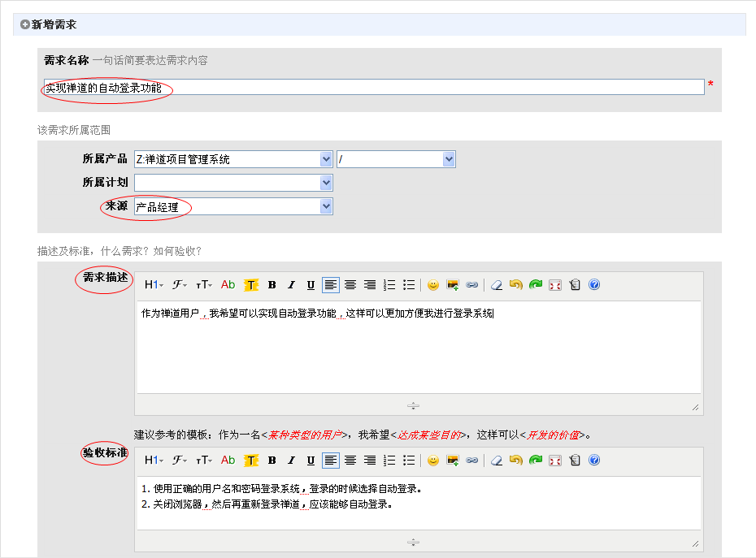This screenshot has width=756, height=558.
Task: Toggle bold in 需求描述 editor
Action: [272, 285]
